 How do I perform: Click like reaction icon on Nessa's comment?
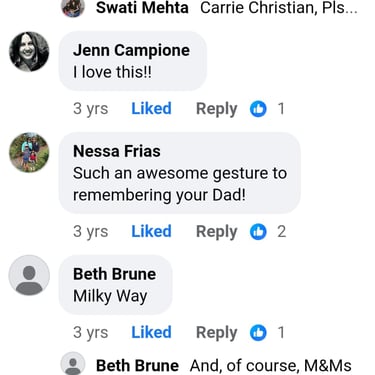pos(258,232)
